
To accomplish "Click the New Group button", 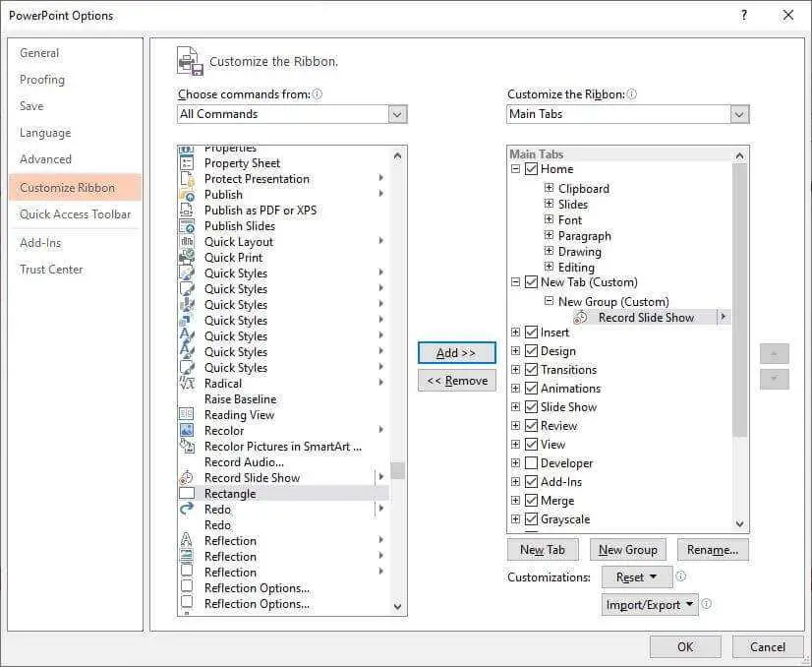I will (627, 550).
